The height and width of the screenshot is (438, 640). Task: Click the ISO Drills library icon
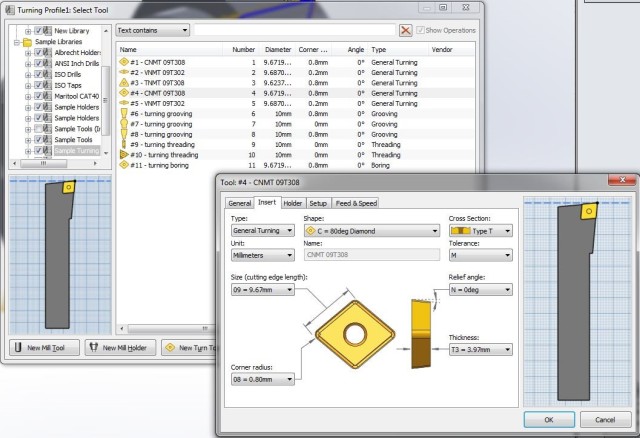click(x=47, y=74)
